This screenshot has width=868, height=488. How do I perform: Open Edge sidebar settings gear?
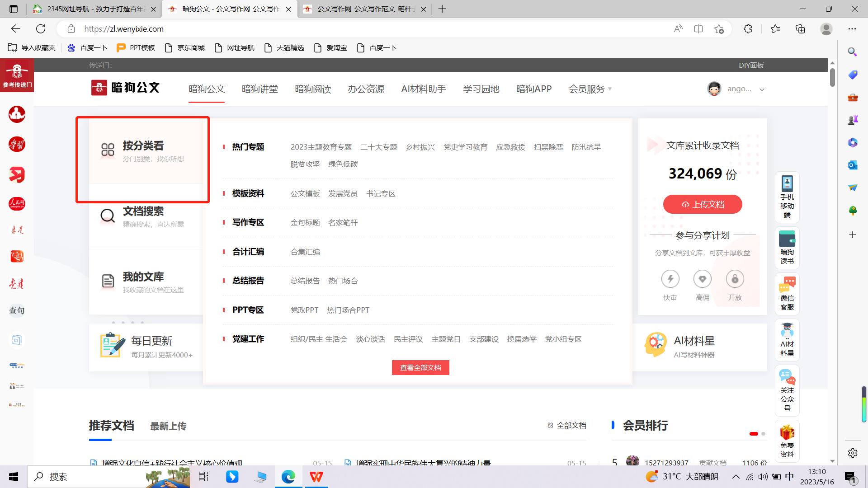pos(853,453)
